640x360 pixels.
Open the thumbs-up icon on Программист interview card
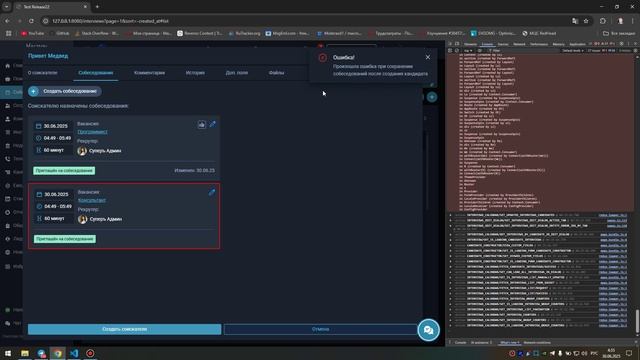tap(202, 124)
